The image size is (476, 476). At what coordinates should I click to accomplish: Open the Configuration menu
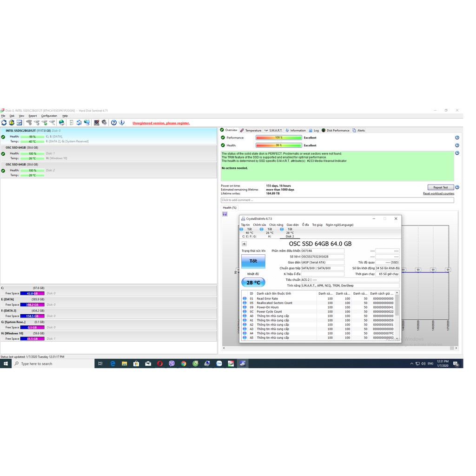coord(49,116)
